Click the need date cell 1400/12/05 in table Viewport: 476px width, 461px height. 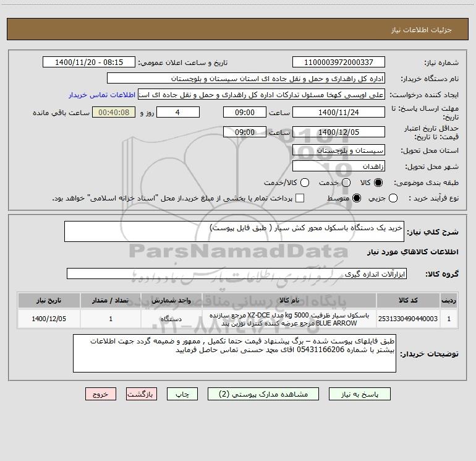(49, 319)
